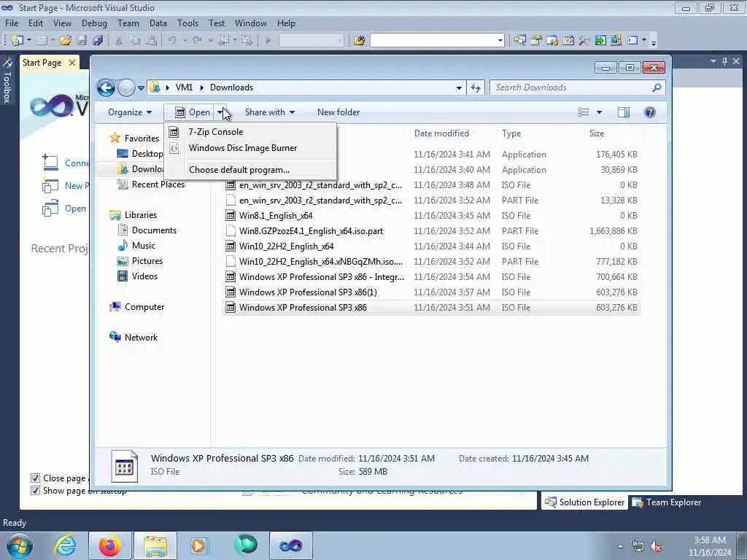Refresh the Downloads folder address bar
Image resolution: width=747 pixels, height=560 pixels.
[476, 87]
